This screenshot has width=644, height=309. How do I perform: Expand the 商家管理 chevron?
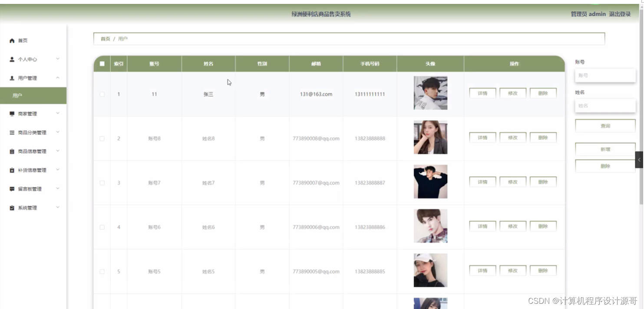click(58, 113)
